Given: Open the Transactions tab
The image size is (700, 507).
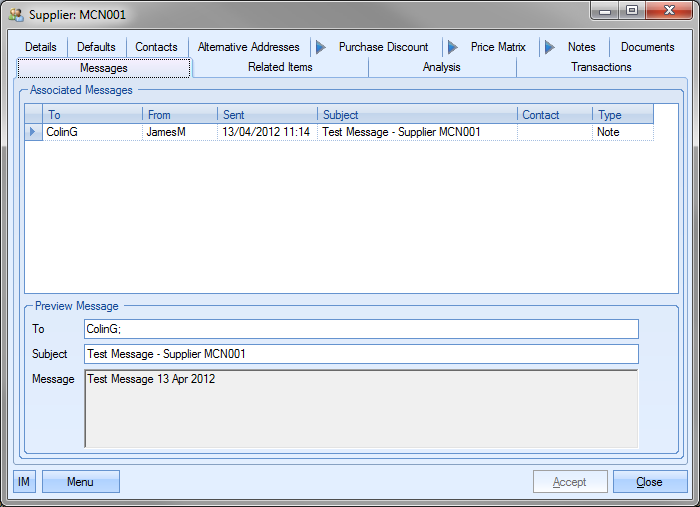Looking at the screenshot, I should point(601,67).
